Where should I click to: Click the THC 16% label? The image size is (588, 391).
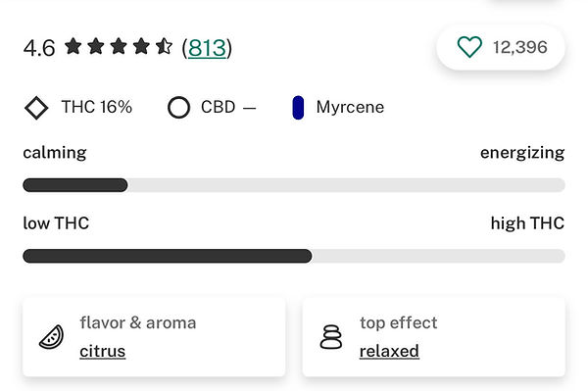[97, 107]
